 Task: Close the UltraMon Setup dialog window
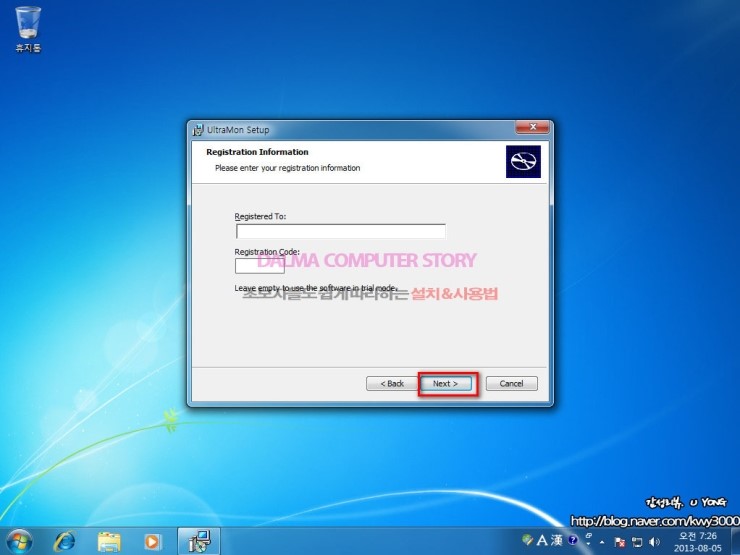coord(532,129)
